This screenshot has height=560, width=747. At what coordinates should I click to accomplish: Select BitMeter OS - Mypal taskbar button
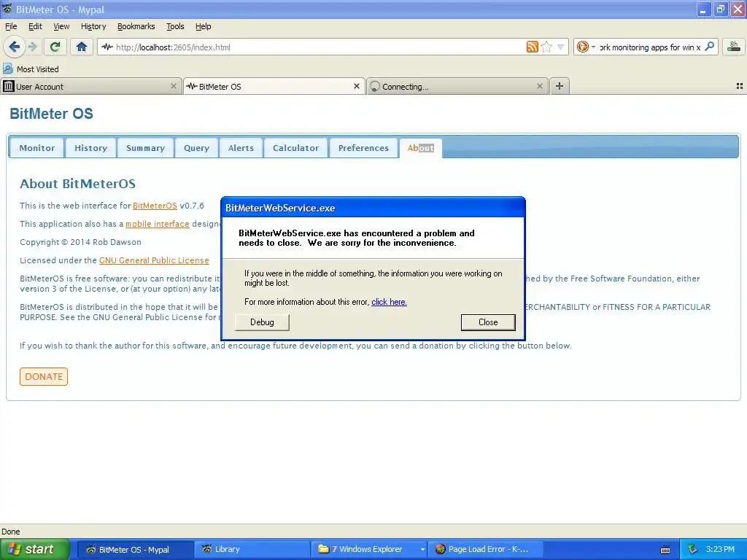[134, 550]
